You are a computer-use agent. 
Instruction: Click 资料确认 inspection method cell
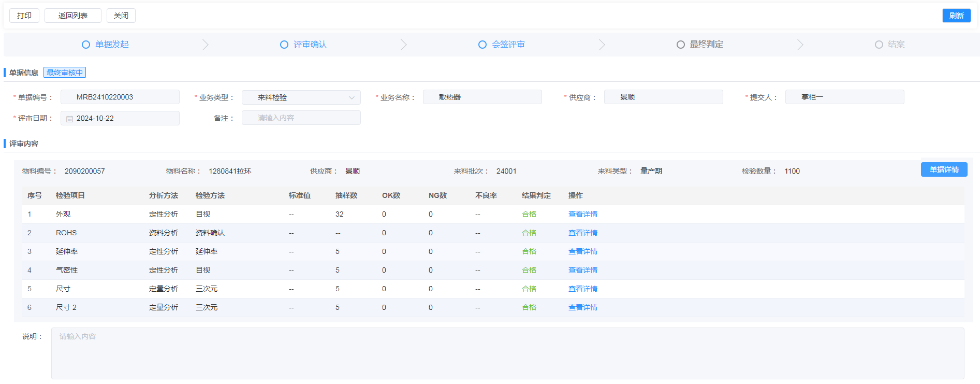click(210, 233)
